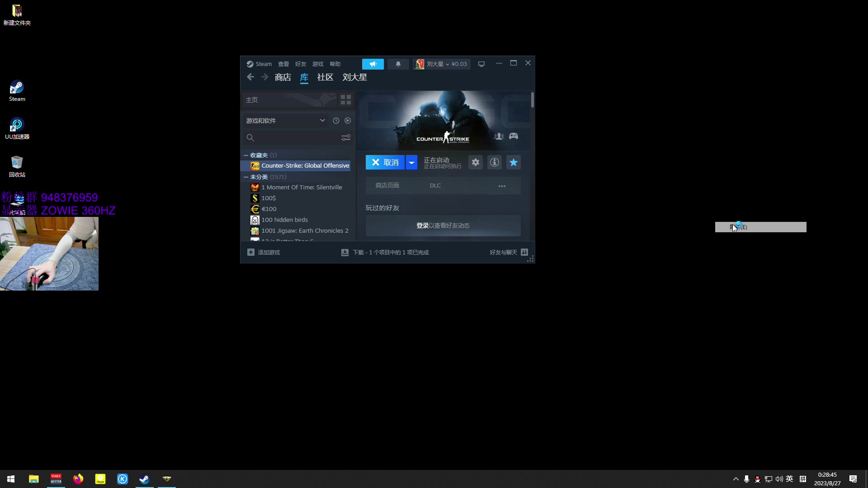Open the 商店页面 link

387,186
